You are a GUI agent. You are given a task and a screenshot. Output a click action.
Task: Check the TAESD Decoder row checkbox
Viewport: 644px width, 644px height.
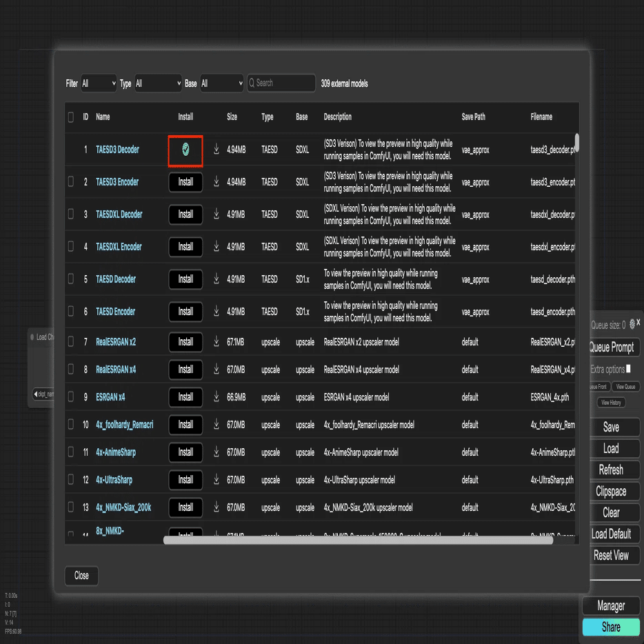tap(70, 279)
